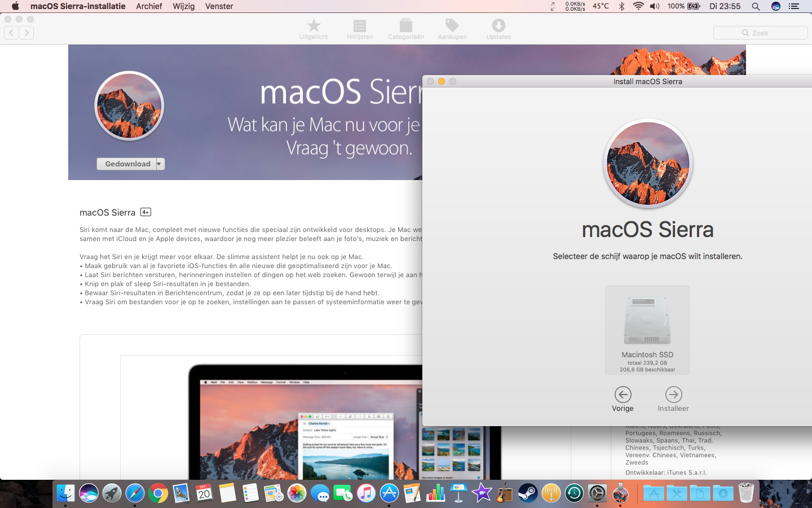The height and width of the screenshot is (508, 812).
Task: Open System Preferences from the Dock
Action: click(597, 493)
